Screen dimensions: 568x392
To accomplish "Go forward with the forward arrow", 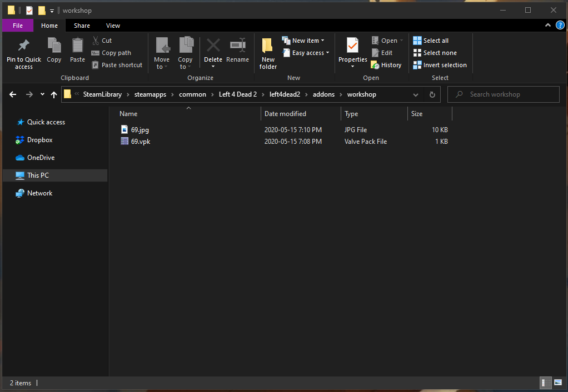I will 29,94.
